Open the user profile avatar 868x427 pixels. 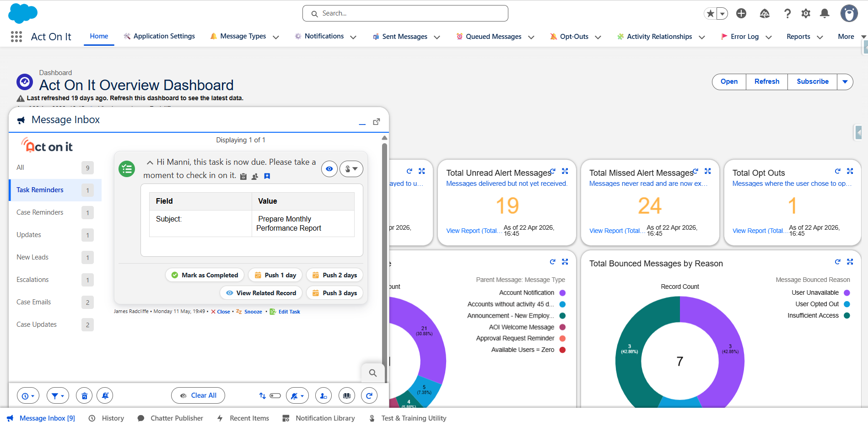(849, 13)
